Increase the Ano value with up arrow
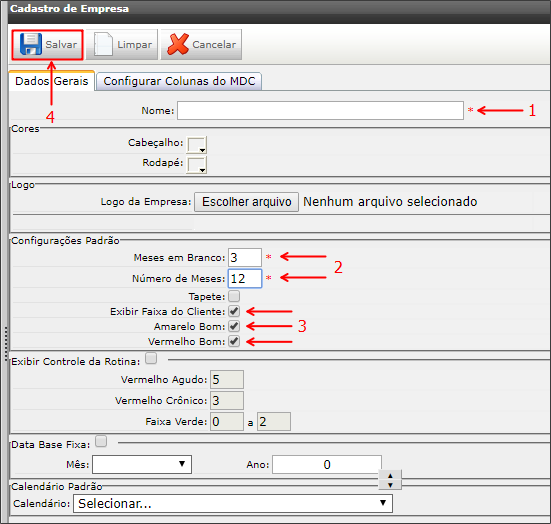This screenshot has height=524, width=551. [390, 476]
